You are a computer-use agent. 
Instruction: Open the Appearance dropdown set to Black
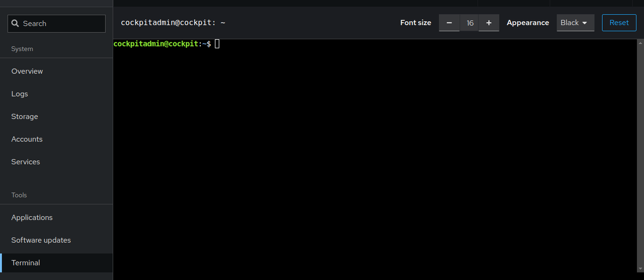(x=575, y=23)
